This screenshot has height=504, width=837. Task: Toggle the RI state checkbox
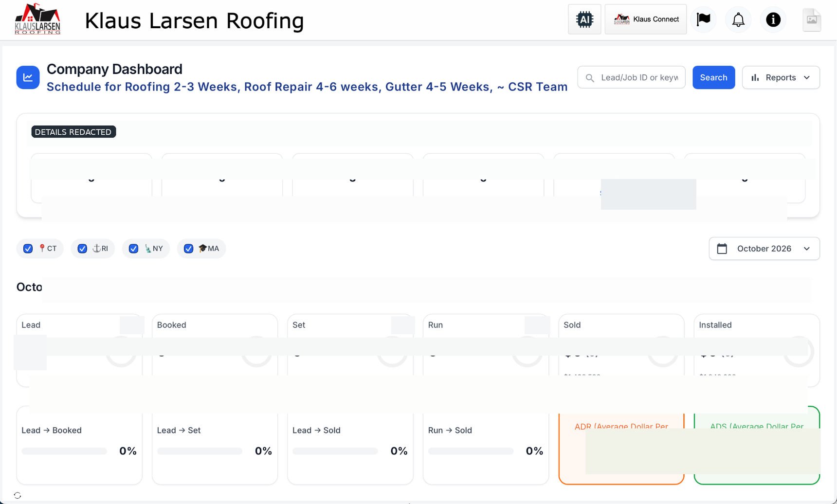click(x=82, y=249)
